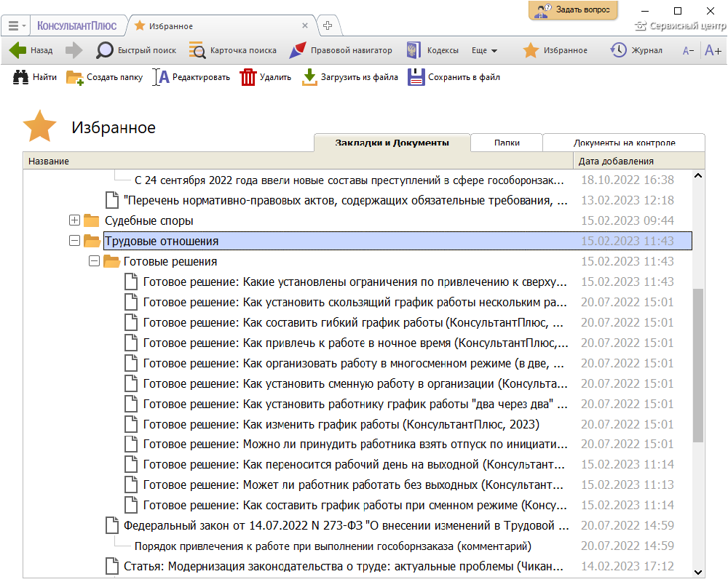The height and width of the screenshot is (582, 728).
Task: Open Статья: Модернизация законодательства о труде
Action: coord(343,567)
